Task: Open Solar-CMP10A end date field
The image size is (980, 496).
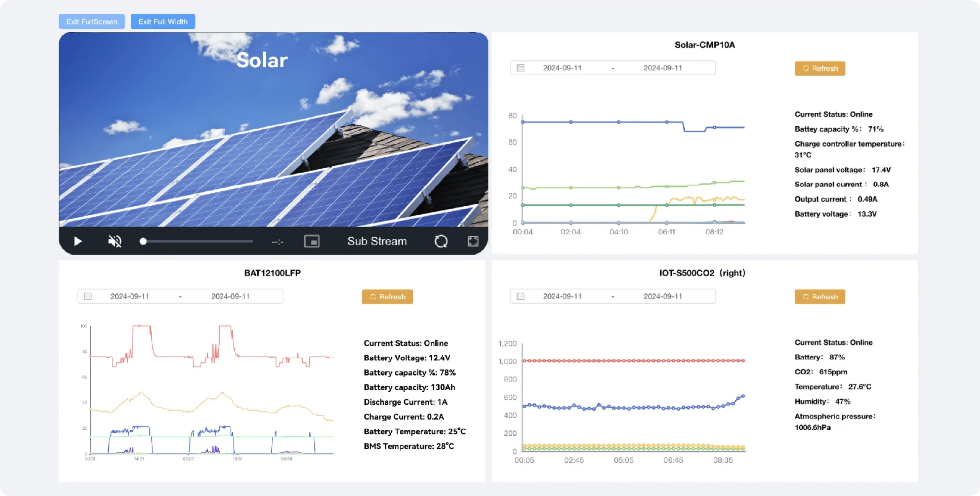Action: (x=662, y=68)
